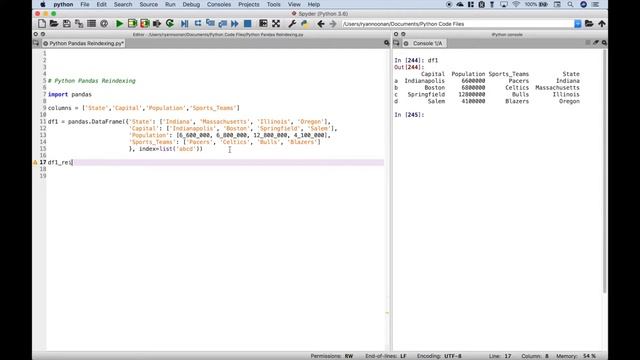Save the current file
The width and height of the screenshot is (640, 360).
(67, 24)
